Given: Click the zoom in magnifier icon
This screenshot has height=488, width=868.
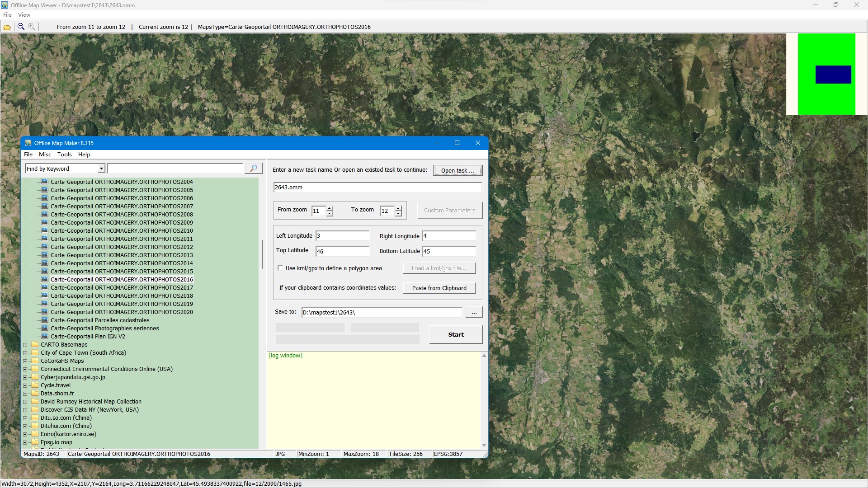Looking at the screenshot, I should click(x=31, y=27).
